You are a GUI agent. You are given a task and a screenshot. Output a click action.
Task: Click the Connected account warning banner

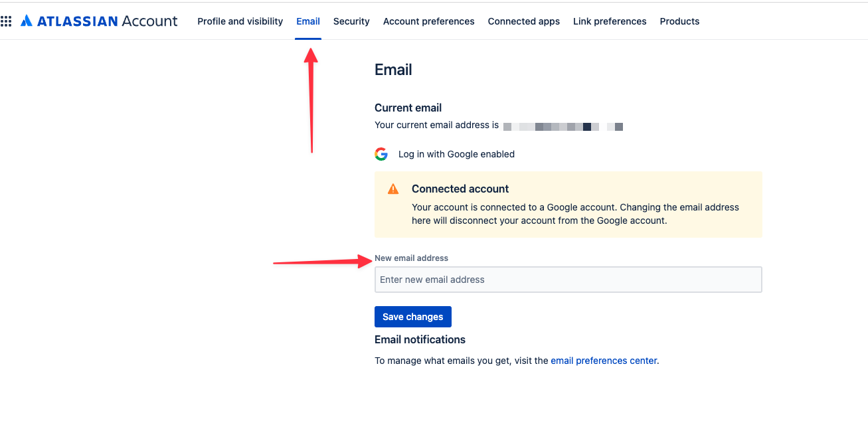(568, 204)
